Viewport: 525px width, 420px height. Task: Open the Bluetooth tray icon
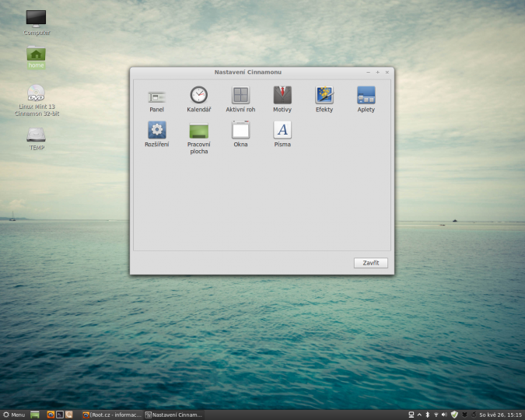point(428,415)
